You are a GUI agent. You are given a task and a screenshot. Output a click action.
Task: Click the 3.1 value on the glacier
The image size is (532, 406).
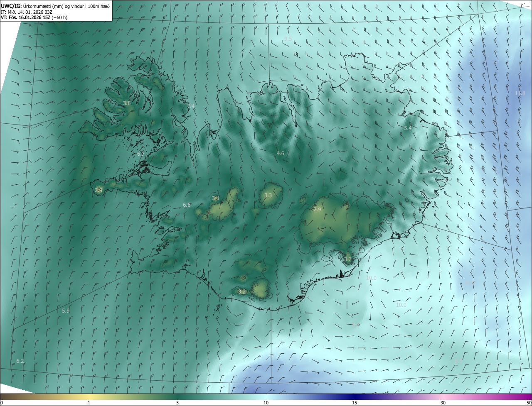[x=216, y=198]
